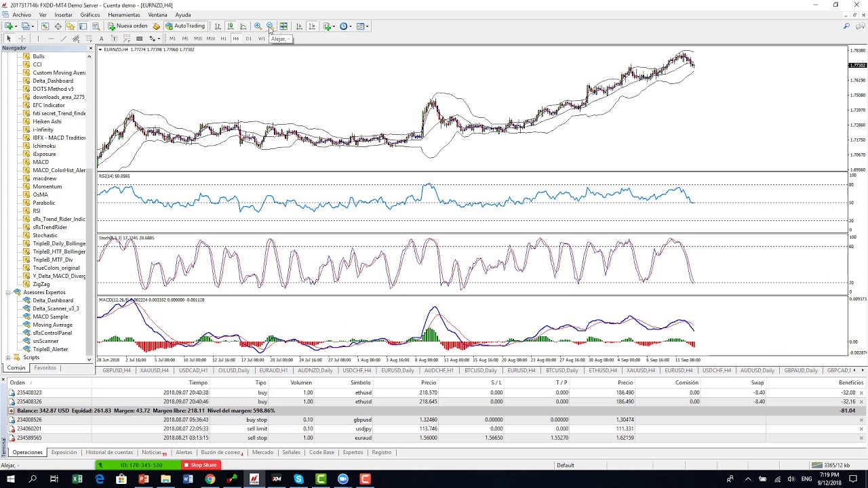This screenshot has width=868, height=488.
Task: Switch to D1 timeframe
Action: (x=249, y=39)
